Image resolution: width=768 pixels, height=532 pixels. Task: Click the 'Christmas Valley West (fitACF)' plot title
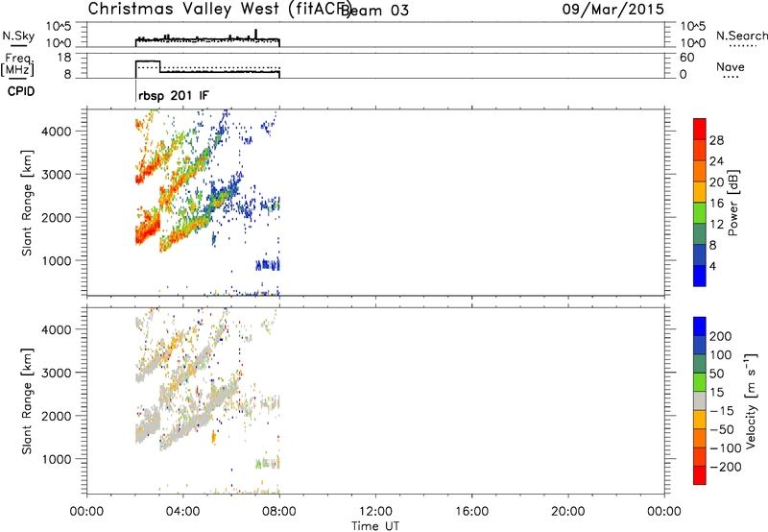(219, 10)
